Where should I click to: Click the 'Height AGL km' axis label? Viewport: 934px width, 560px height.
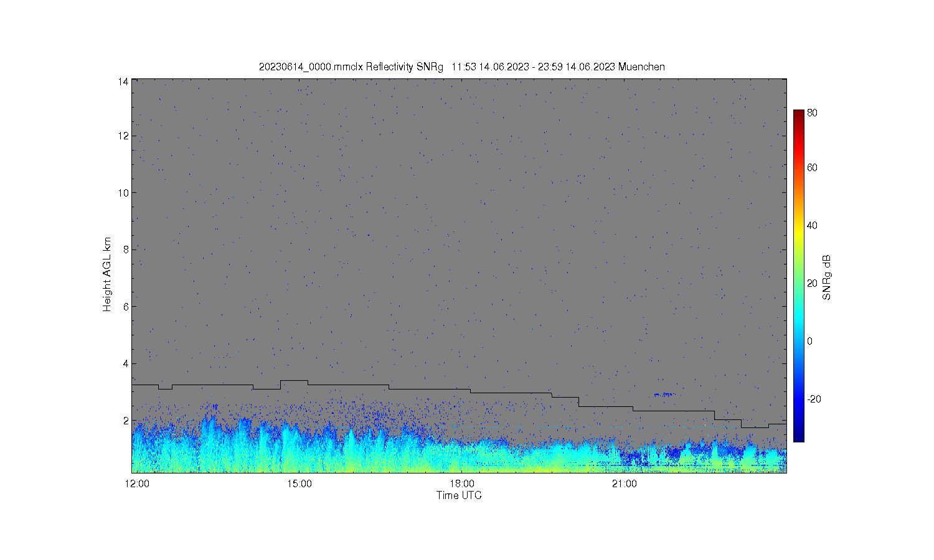point(107,274)
